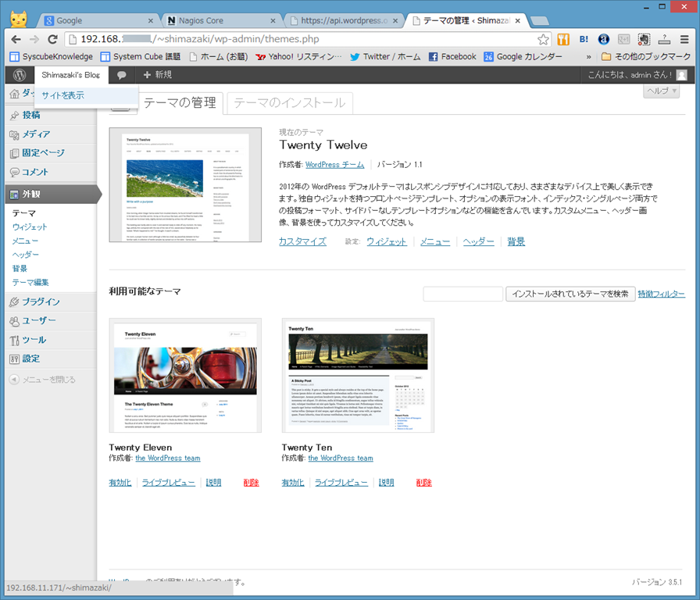Open the Facebook bookmark

[452, 57]
